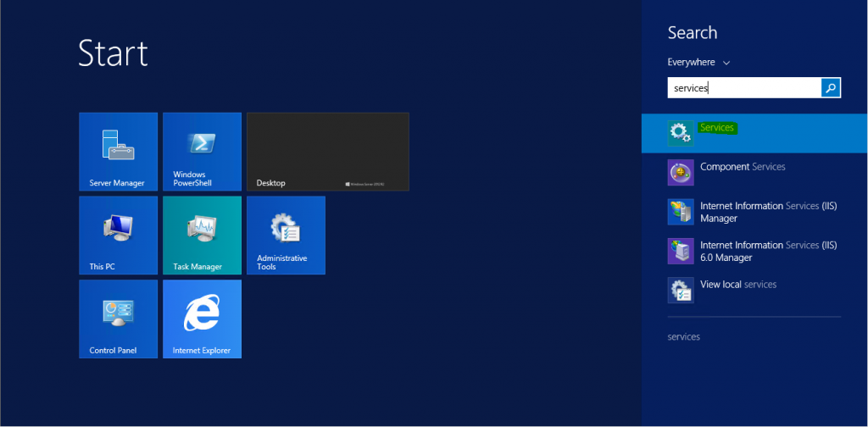Launch the Task Manager tile
Screen dimensions: 868x427
202,235
